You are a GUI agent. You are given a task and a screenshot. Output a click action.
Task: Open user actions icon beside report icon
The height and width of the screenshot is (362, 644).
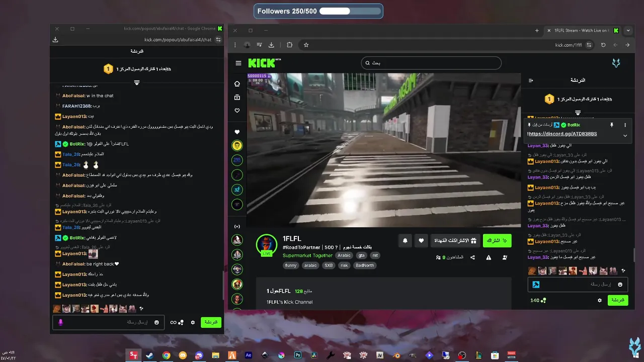[505, 257]
